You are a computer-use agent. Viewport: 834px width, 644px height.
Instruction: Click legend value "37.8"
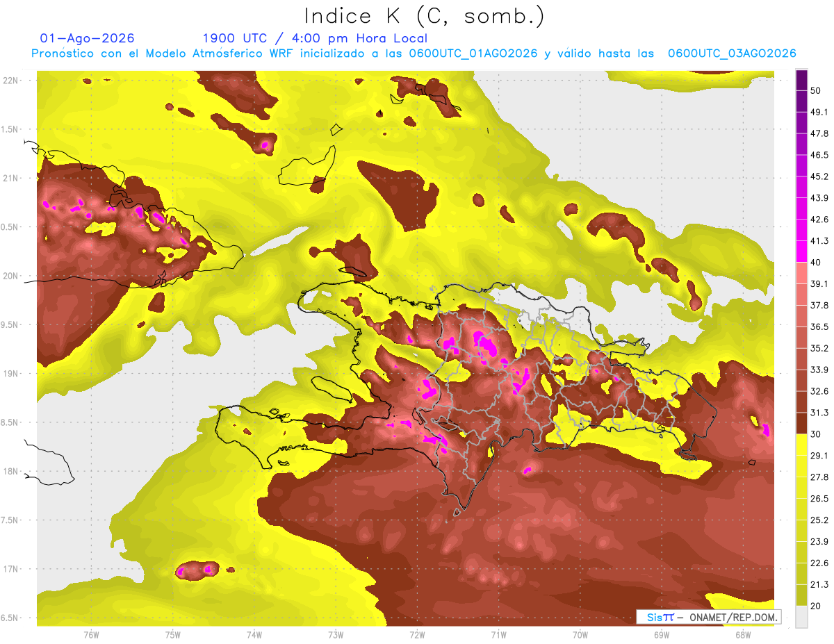point(819,306)
